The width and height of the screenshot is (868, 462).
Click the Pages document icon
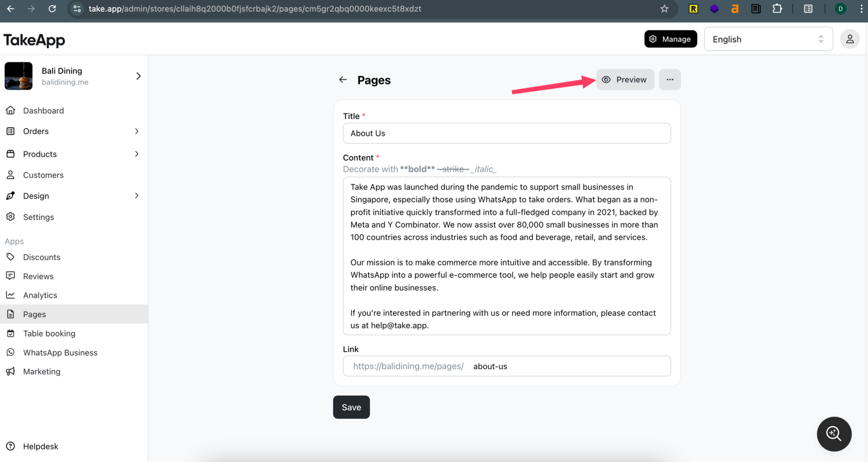10,314
